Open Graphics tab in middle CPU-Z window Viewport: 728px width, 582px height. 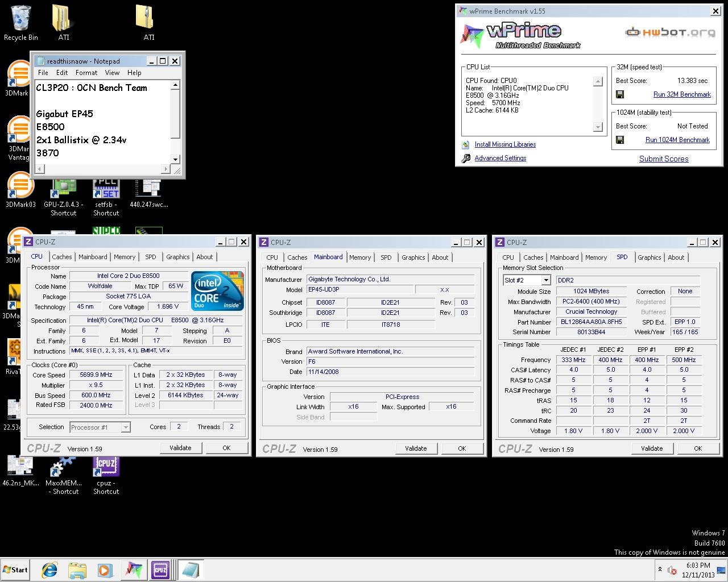pos(413,257)
